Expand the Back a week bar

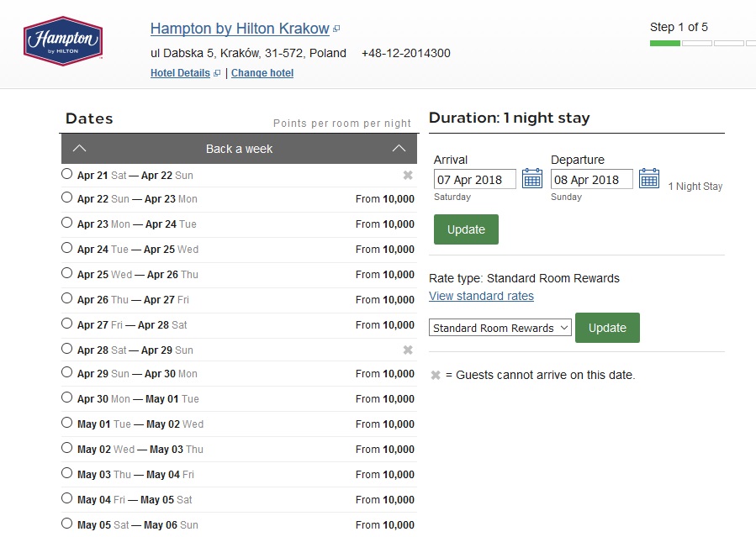(x=239, y=149)
